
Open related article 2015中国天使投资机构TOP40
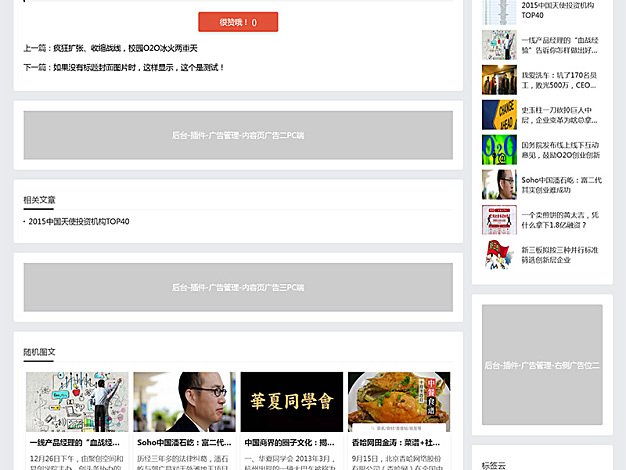click(x=79, y=221)
